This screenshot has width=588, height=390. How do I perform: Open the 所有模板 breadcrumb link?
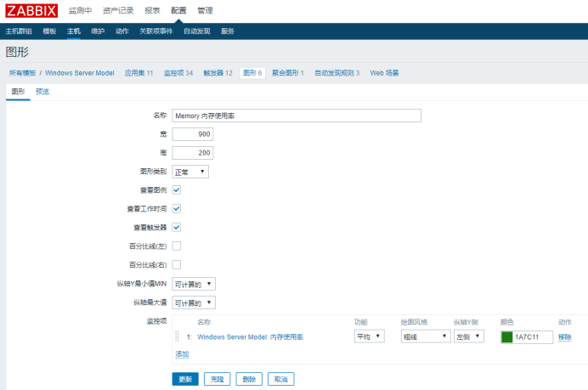pos(22,73)
